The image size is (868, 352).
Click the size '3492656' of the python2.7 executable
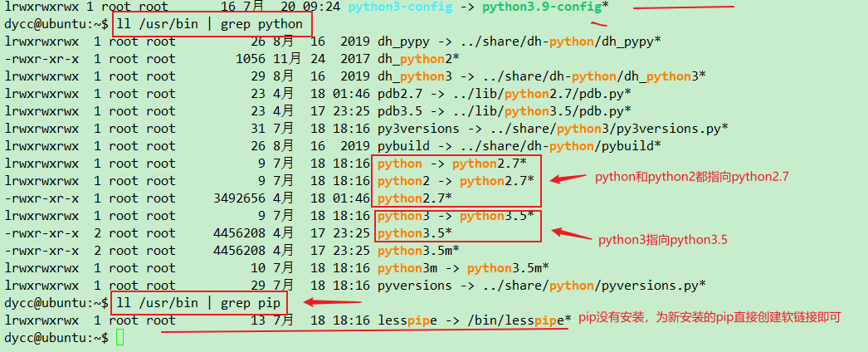click(x=239, y=198)
